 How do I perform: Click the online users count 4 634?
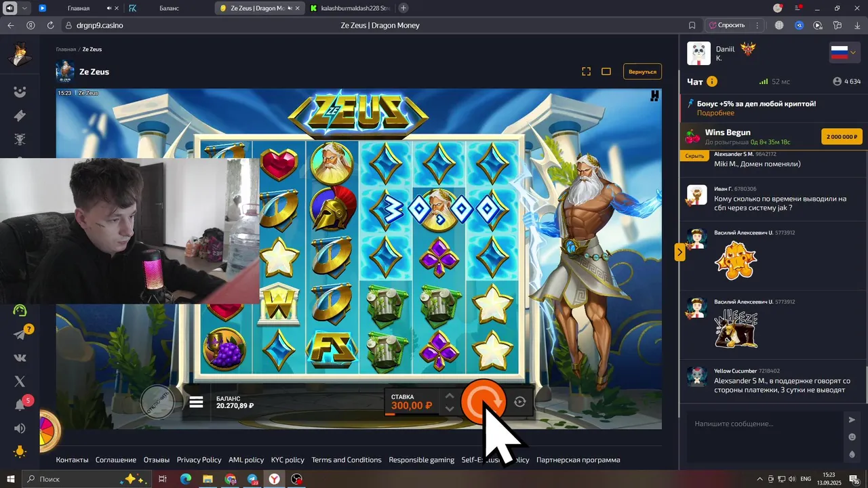846,81
